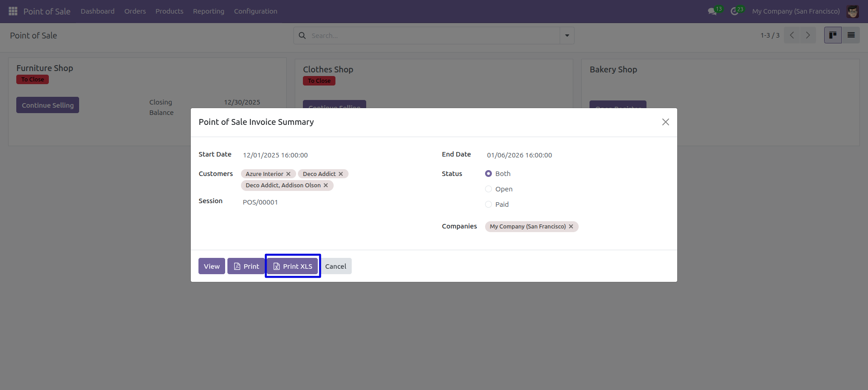Open the discuss messages icon
868x390 pixels.
click(712, 11)
